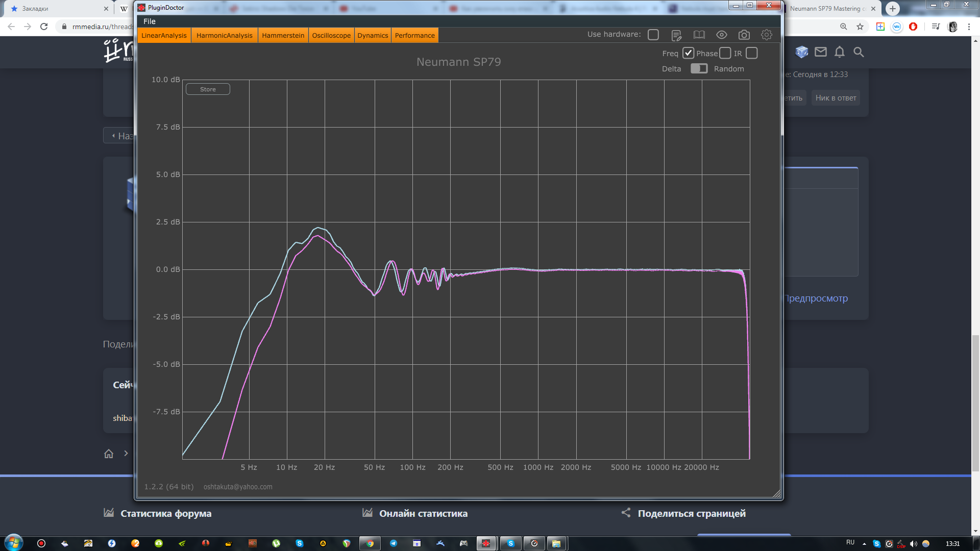
Task: Click the 1.2.2 (64 bit) version text
Action: (169, 487)
